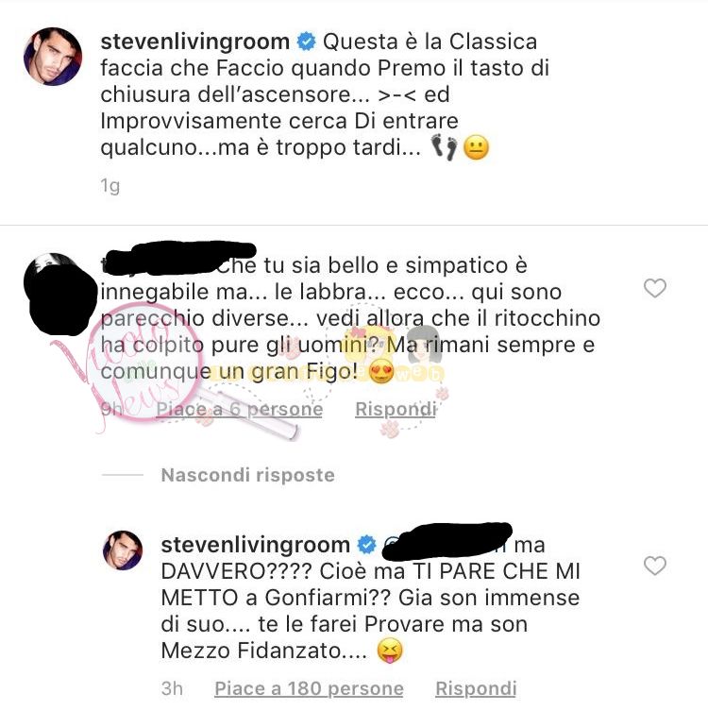708x728 pixels.
Task: Collapse replies via 'Nascondi risposte'
Action: pyautogui.click(x=247, y=475)
